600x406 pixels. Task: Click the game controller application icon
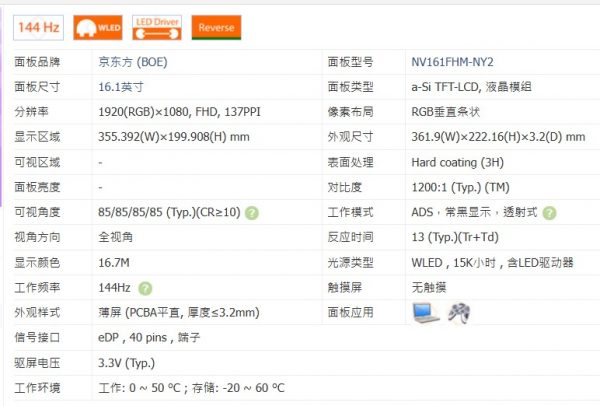pos(459,313)
